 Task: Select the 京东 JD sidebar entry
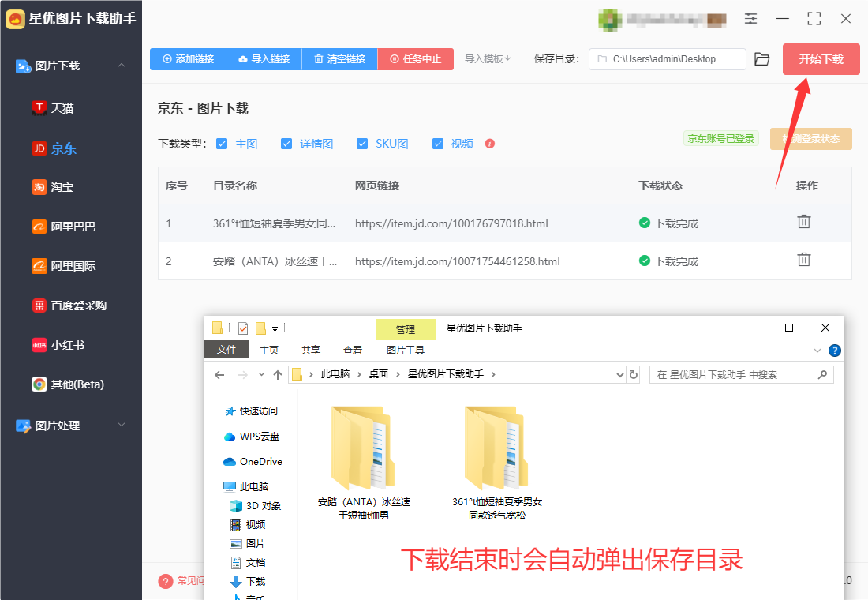point(54,148)
